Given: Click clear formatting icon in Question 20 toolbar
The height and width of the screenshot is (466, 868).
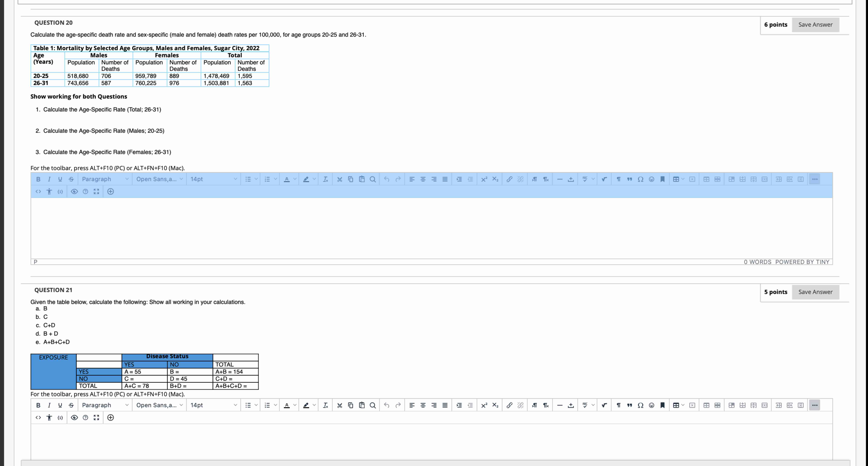Looking at the screenshot, I should tap(325, 179).
